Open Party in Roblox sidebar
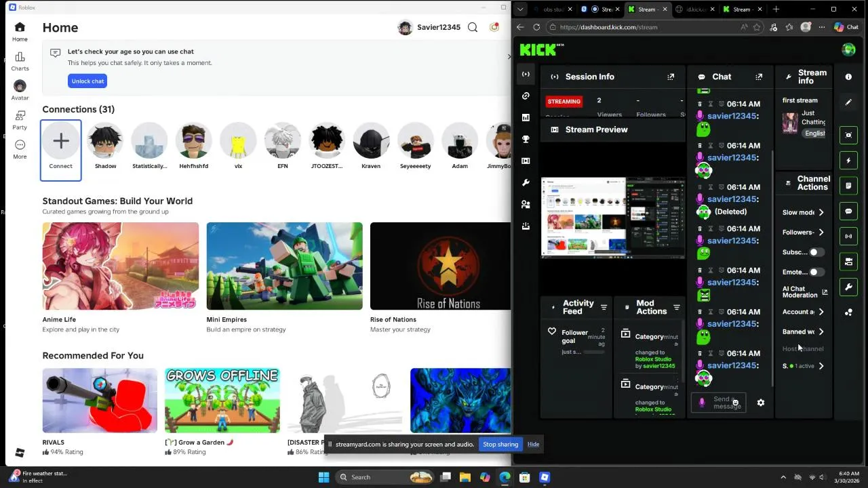 [x=20, y=120]
